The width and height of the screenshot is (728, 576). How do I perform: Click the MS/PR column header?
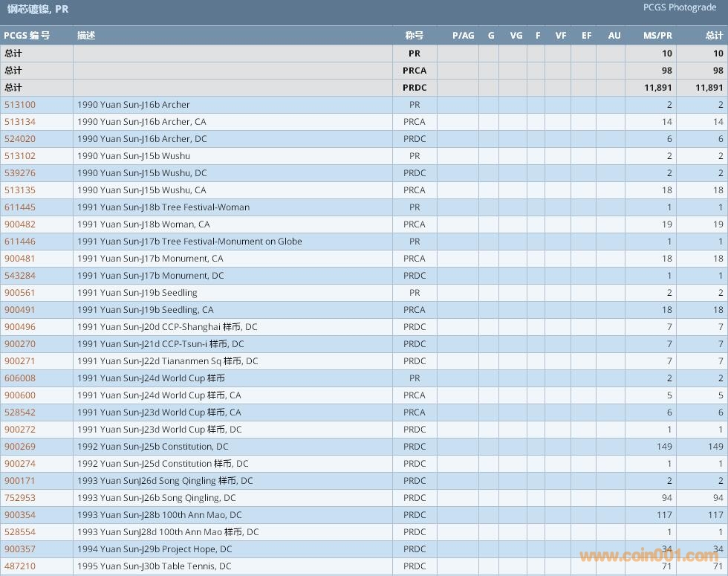click(x=657, y=36)
